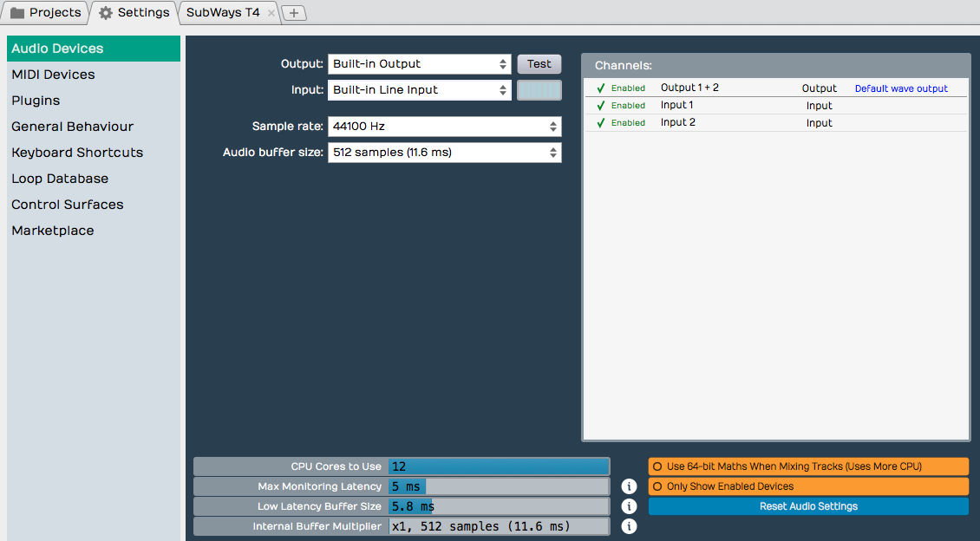Click the info icon beside Low Latency Buffer Size

[x=629, y=506]
